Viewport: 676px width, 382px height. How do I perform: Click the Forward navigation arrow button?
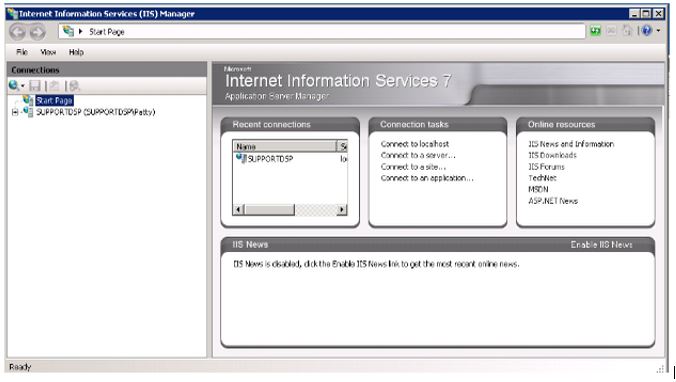pos(38,31)
